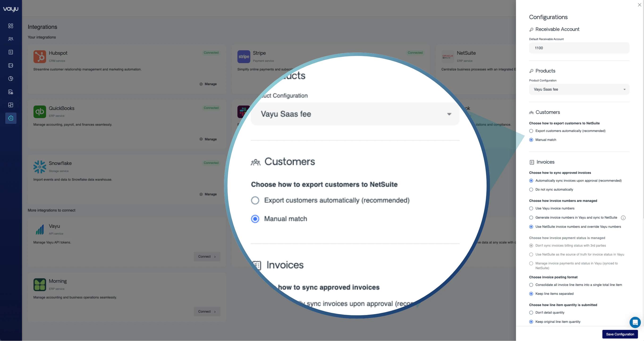Click the 'Choose invoice posting format' label

coord(553,277)
